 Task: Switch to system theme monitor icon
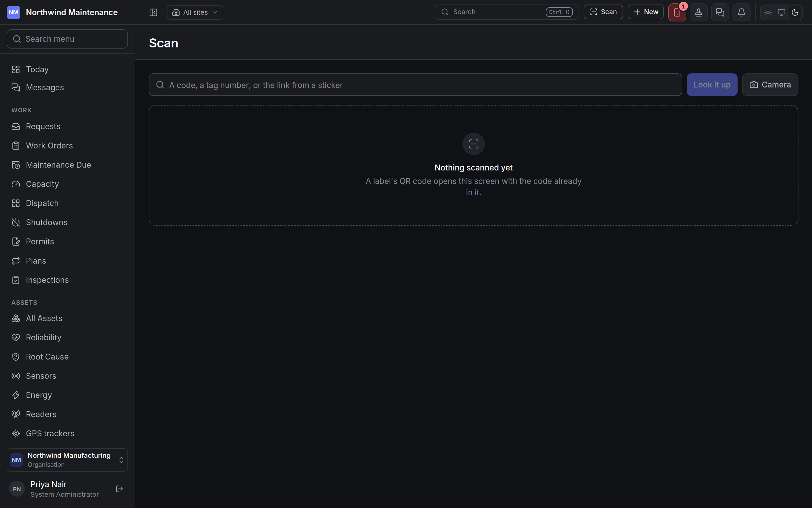point(782,12)
